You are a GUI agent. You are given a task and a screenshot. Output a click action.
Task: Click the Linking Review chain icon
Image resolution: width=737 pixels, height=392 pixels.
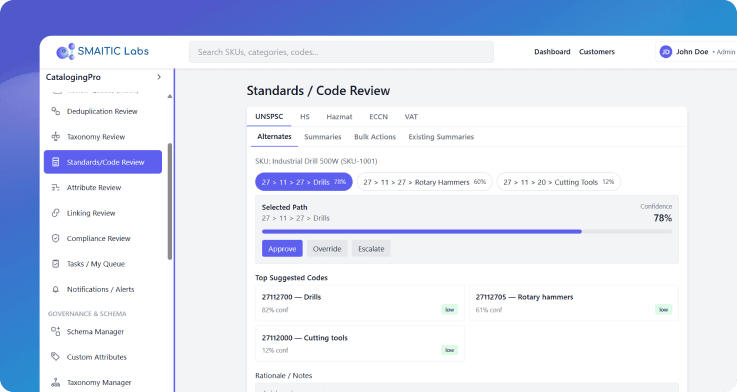click(x=55, y=213)
